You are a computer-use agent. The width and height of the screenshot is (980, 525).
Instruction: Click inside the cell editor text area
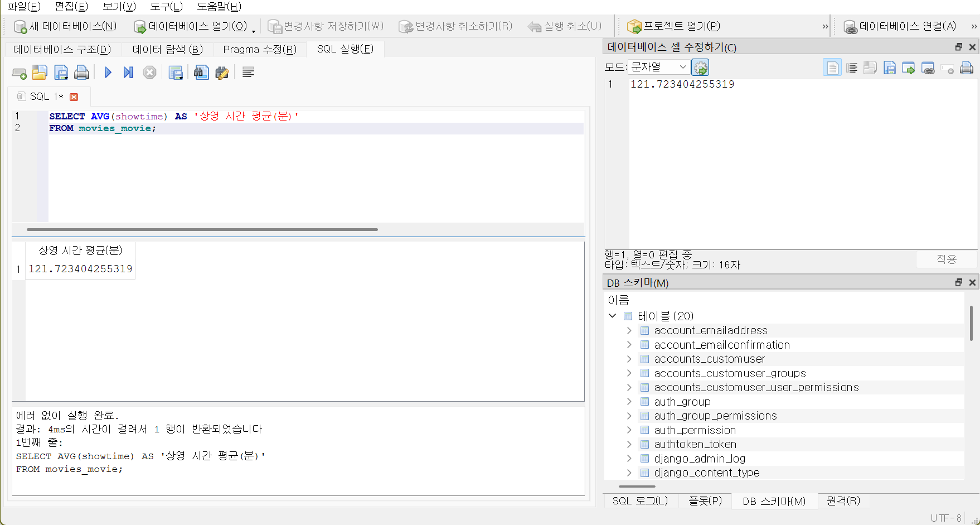point(803,165)
